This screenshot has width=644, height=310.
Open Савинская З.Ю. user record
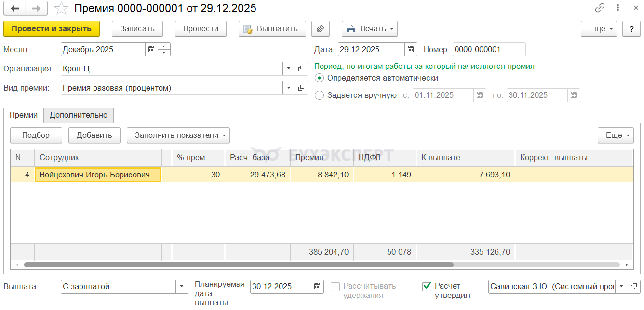pos(634,286)
